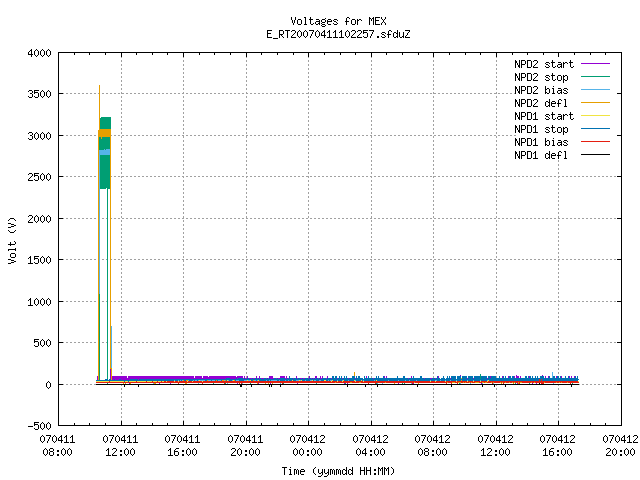Image resolution: width=640 pixels, height=480 pixels.
Task: Click the '070411 20:00' x-axis label
Action: pos(245,446)
